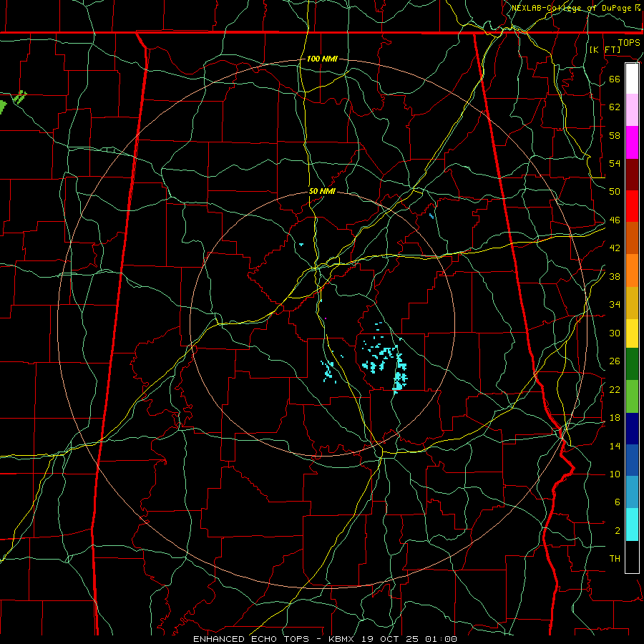This screenshot has height=644, width=644.
Task: Click the light pink legend swatch
Action: pyautogui.click(x=632, y=110)
